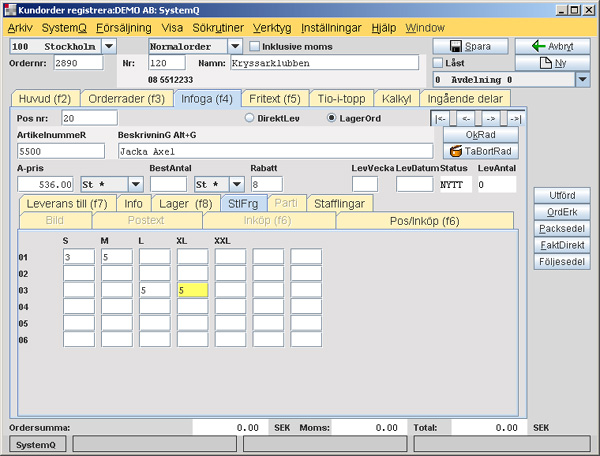Switch to Orderrader (f3) tab

127,99
